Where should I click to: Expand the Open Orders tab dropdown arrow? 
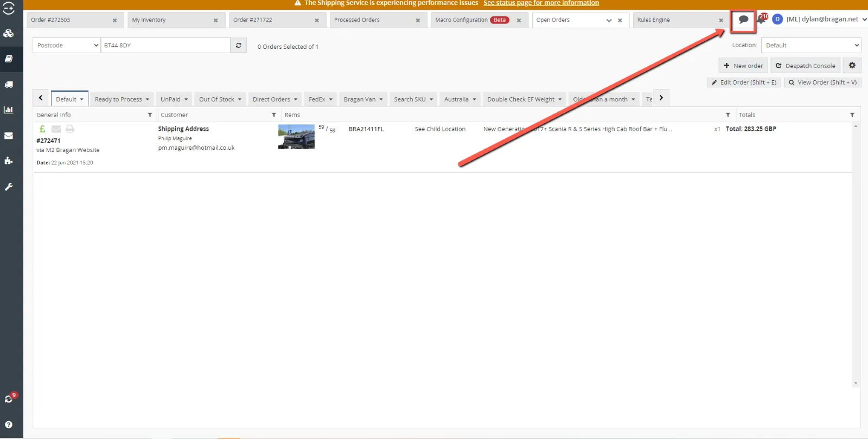pos(609,21)
